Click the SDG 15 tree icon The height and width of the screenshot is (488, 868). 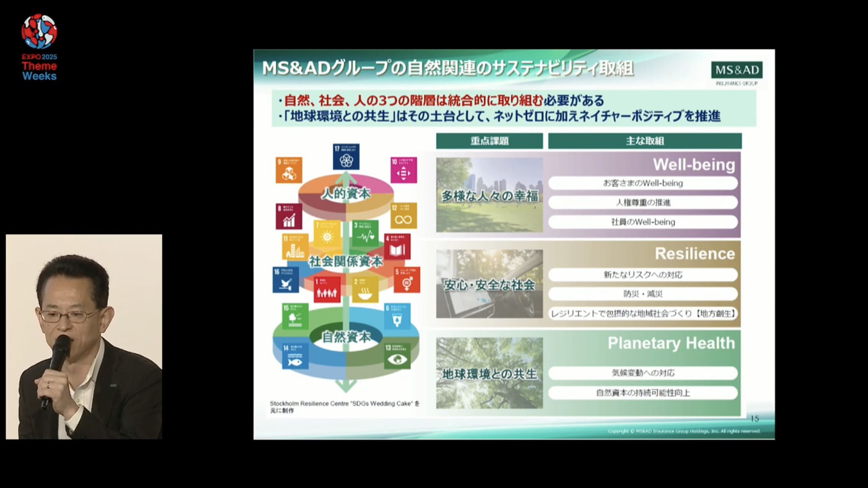tap(295, 316)
